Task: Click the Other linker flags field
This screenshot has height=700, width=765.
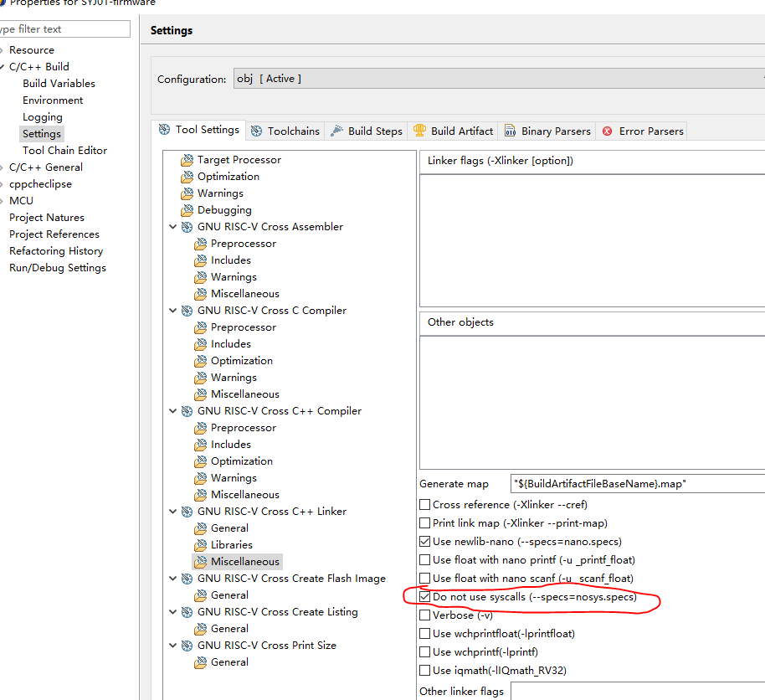Action: coord(638,692)
